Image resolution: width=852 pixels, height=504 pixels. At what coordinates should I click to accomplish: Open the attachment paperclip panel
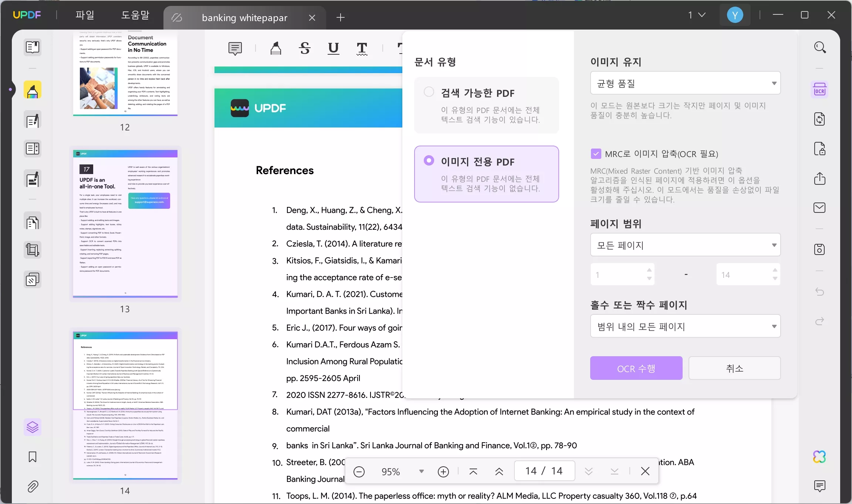33,487
